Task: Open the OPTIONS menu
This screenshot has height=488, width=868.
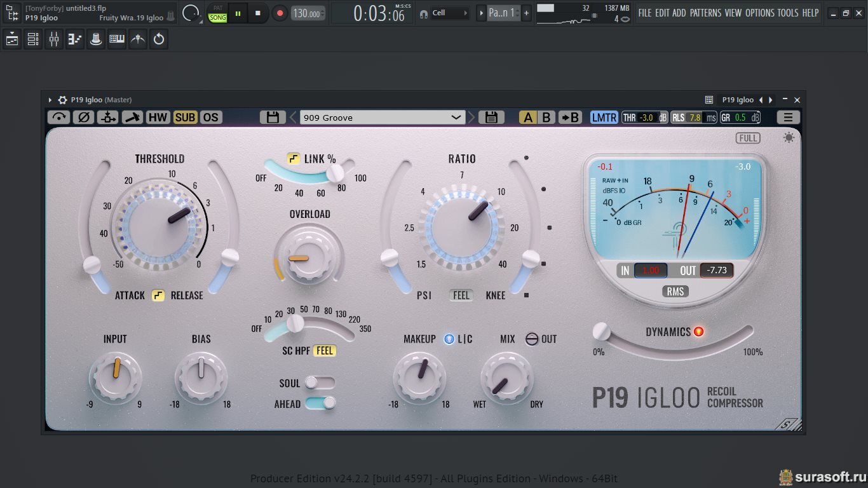Action: click(760, 13)
